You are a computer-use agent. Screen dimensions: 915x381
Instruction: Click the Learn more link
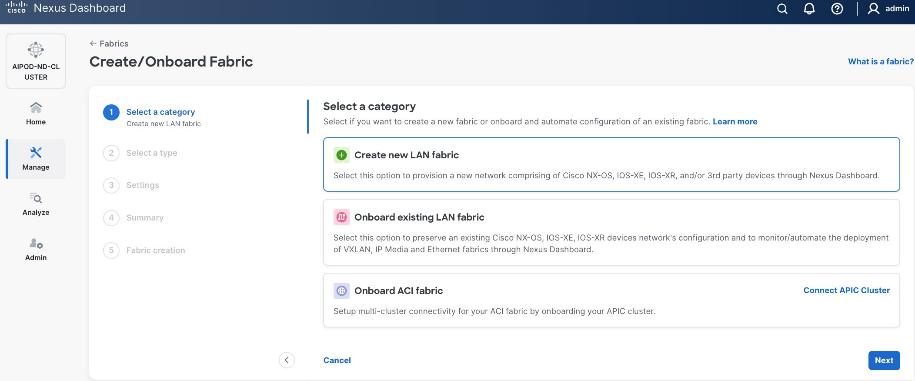(735, 121)
